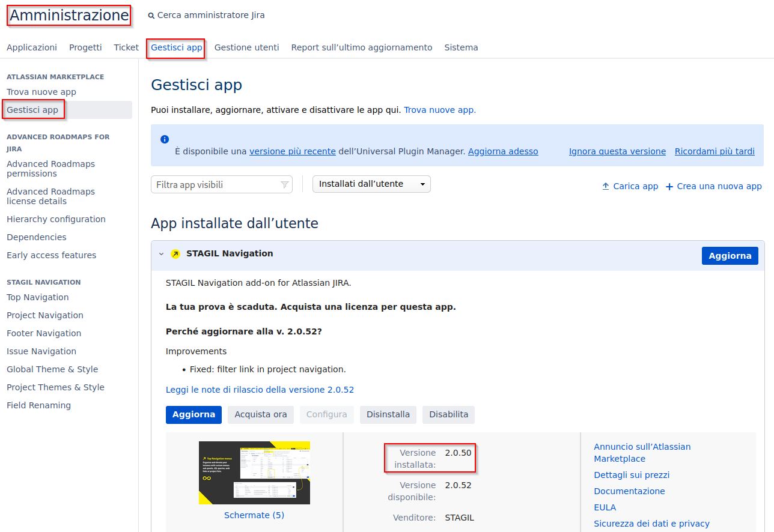Click the Acquista ora button

tap(261, 415)
